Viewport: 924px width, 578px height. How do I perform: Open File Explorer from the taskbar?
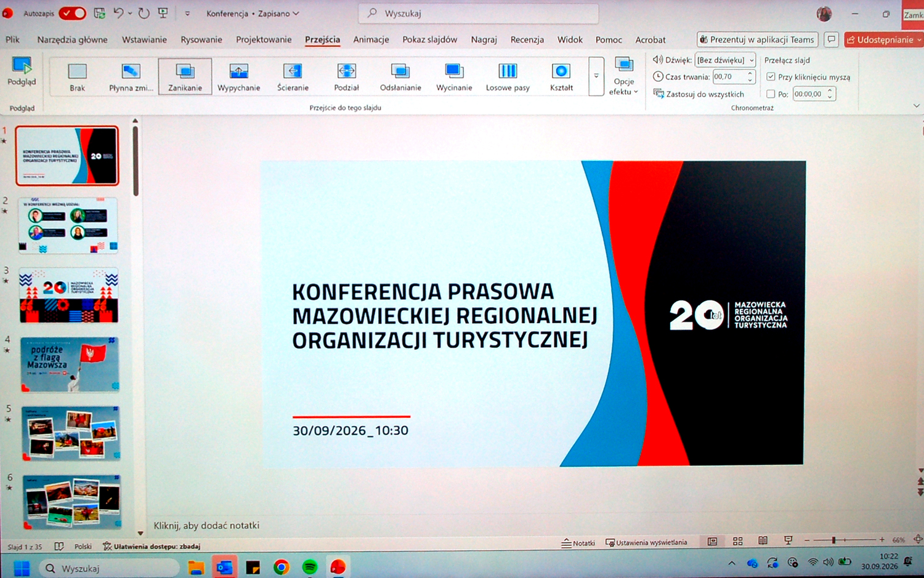pos(196,568)
